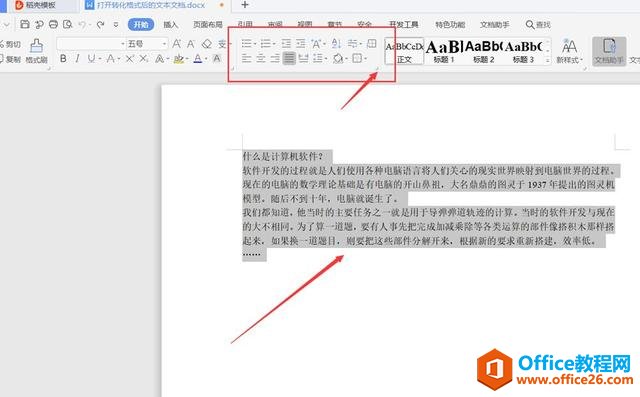Switch to the 页面布局 ribbon tab
Image resolution: width=640 pixels, height=397 pixels.
208,25
